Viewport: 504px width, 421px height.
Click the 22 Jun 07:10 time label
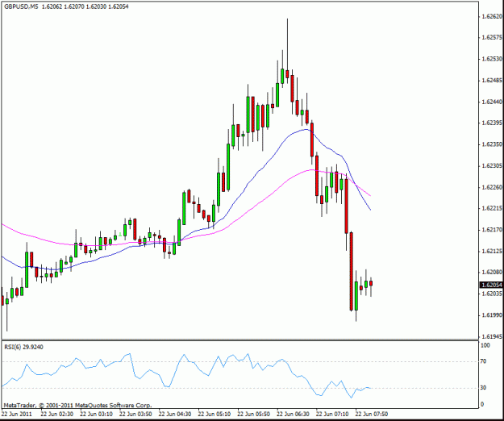(332, 414)
